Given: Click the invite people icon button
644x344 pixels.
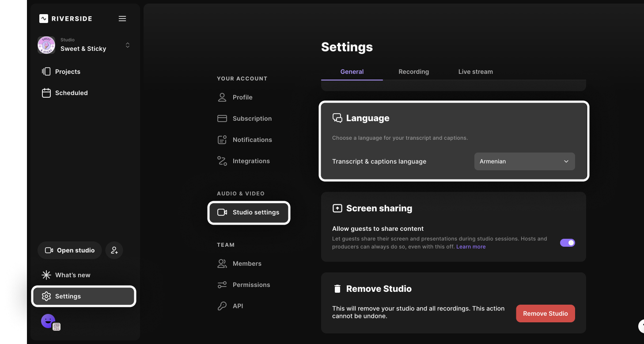Looking at the screenshot, I should click(114, 250).
